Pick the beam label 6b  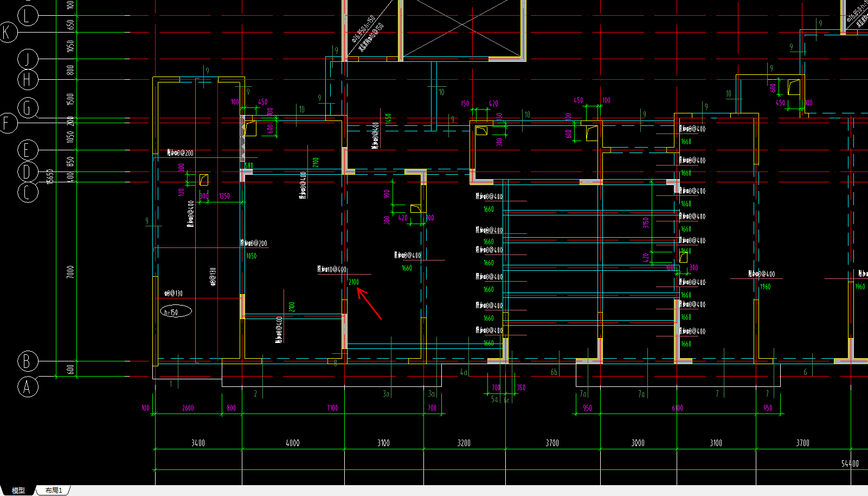554,372
